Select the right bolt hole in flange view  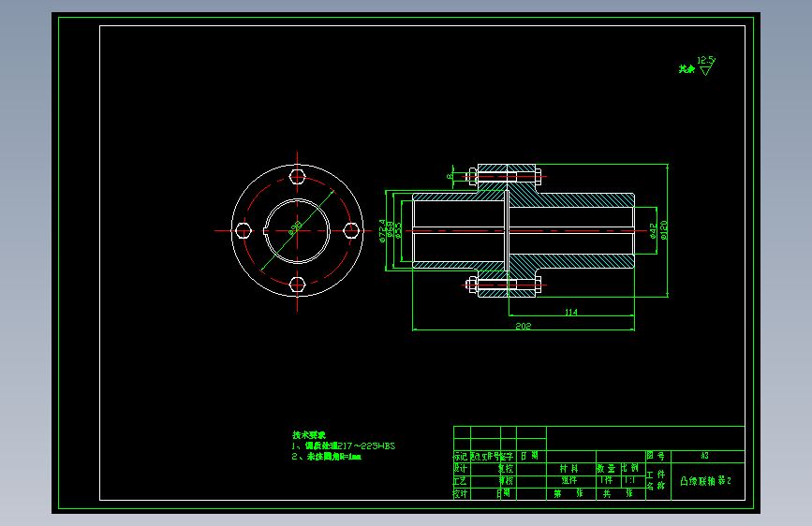point(351,231)
